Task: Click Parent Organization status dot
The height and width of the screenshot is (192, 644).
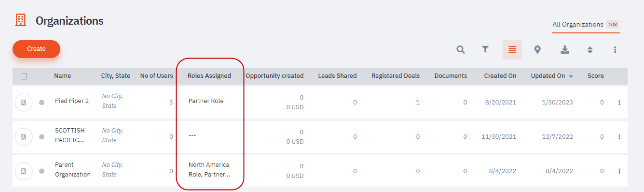Action: click(x=42, y=171)
